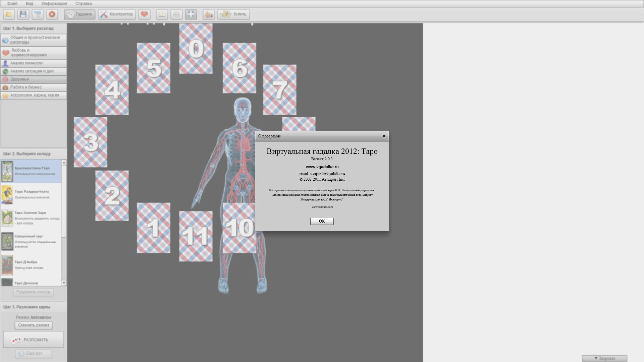
Task: Click card number 7 in the spread
Action: (280, 90)
